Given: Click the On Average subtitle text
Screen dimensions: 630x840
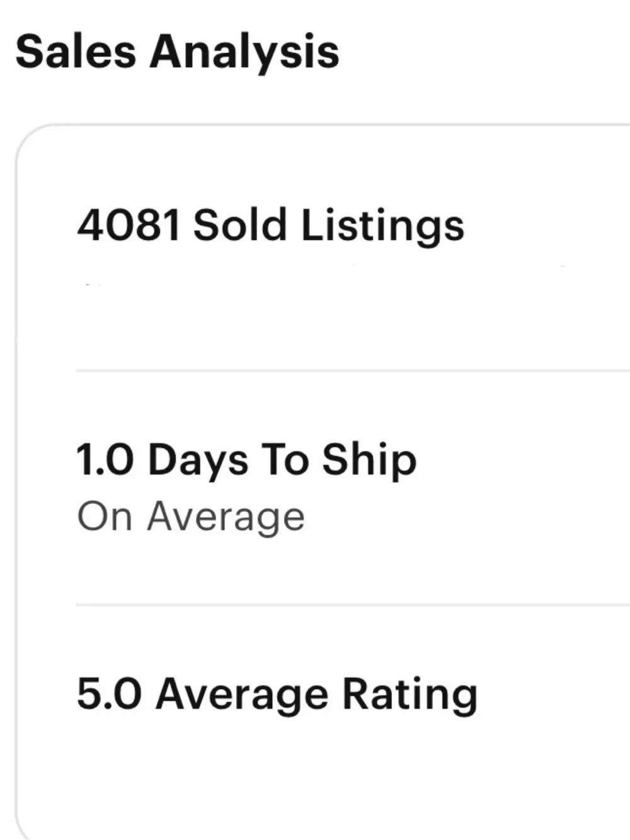Looking at the screenshot, I should 191,517.
